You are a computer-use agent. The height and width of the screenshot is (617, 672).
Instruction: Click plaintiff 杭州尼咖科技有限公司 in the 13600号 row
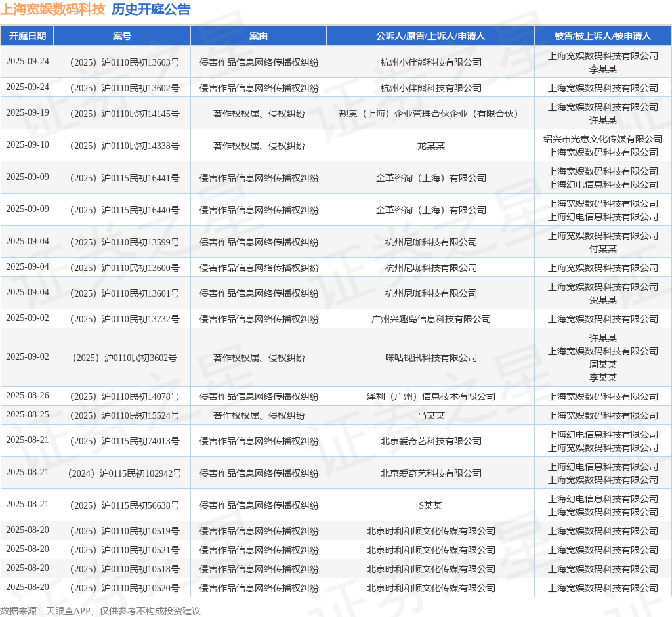click(430, 268)
